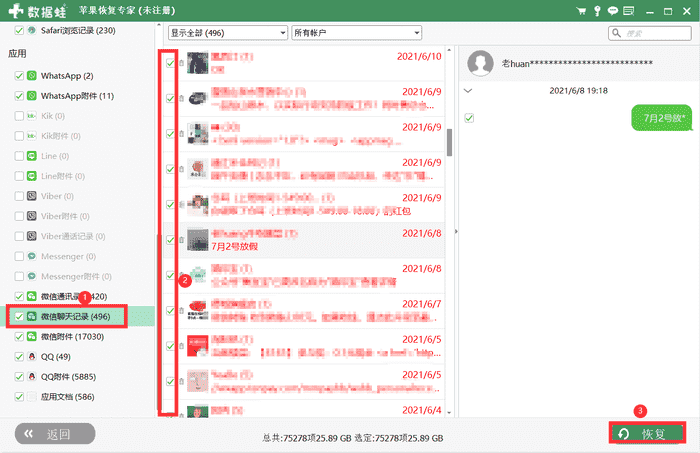Uncheck the 微信聊天记录 (496) checkbox

point(19,316)
